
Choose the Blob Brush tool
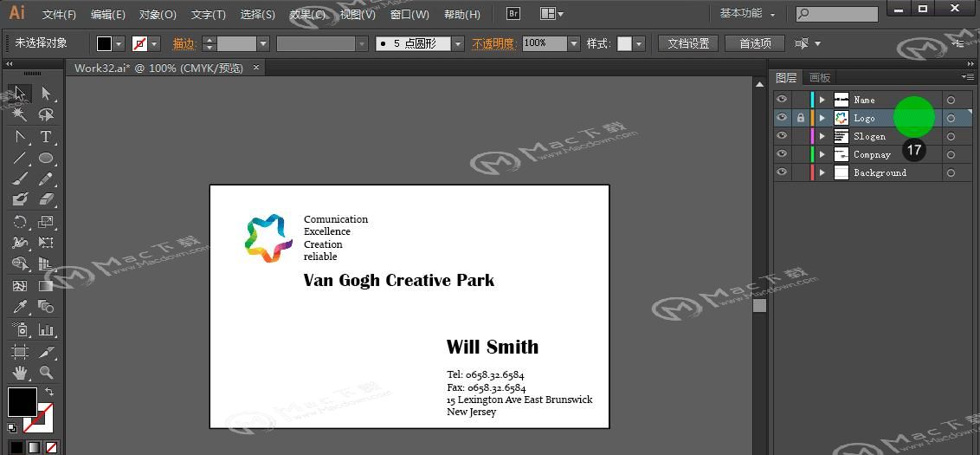pyautogui.click(x=20, y=199)
